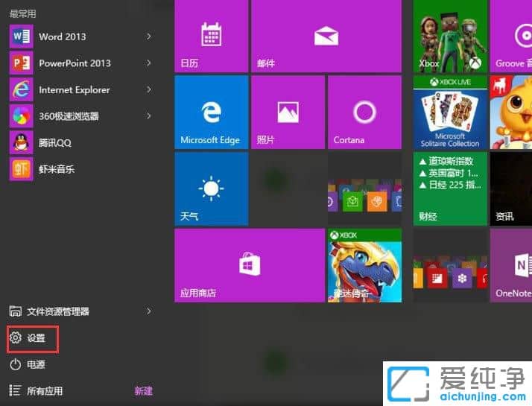Click the Word 2013 label text
The width and height of the screenshot is (532, 406).
(63, 37)
